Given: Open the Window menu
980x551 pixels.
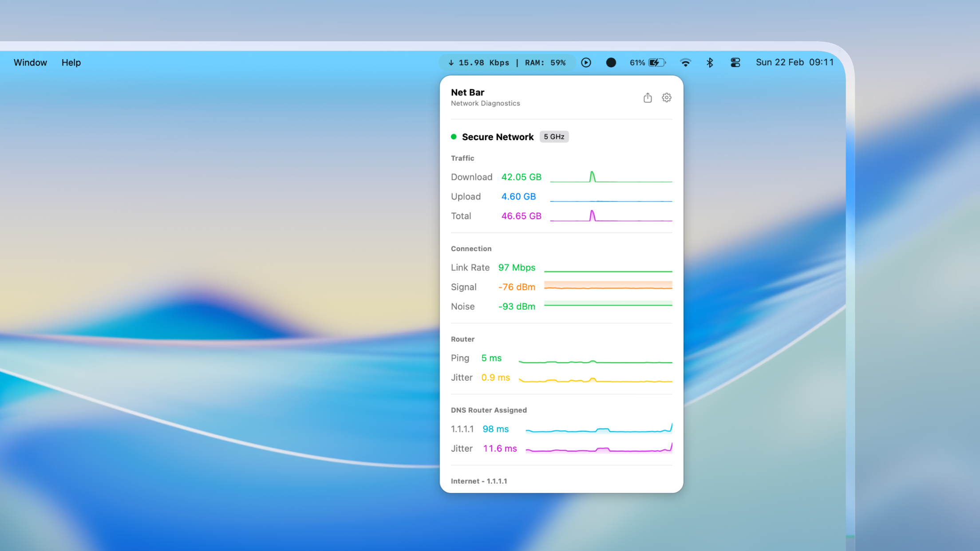Looking at the screenshot, I should pos(30,63).
